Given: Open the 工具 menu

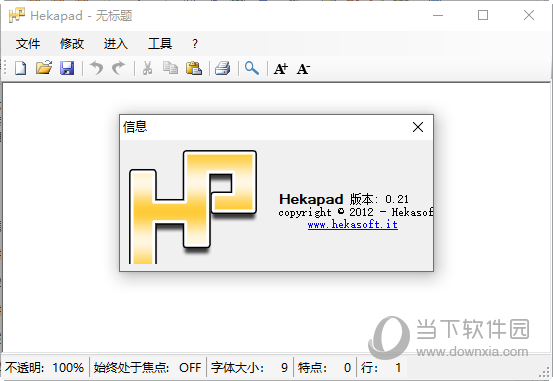Looking at the screenshot, I should pyautogui.click(x=160, y=44).
